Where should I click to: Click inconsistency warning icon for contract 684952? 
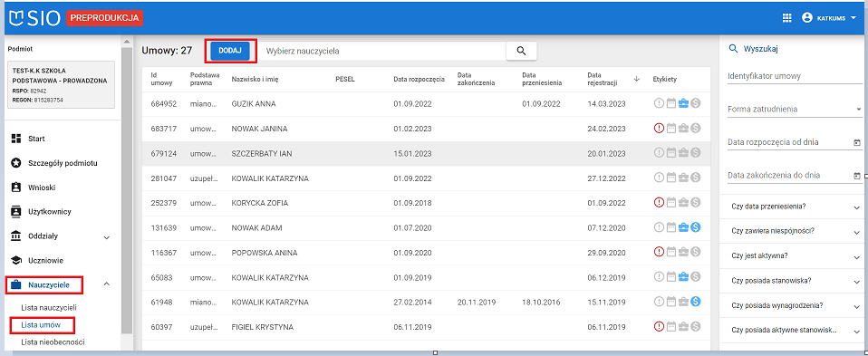tap(659, 103)
